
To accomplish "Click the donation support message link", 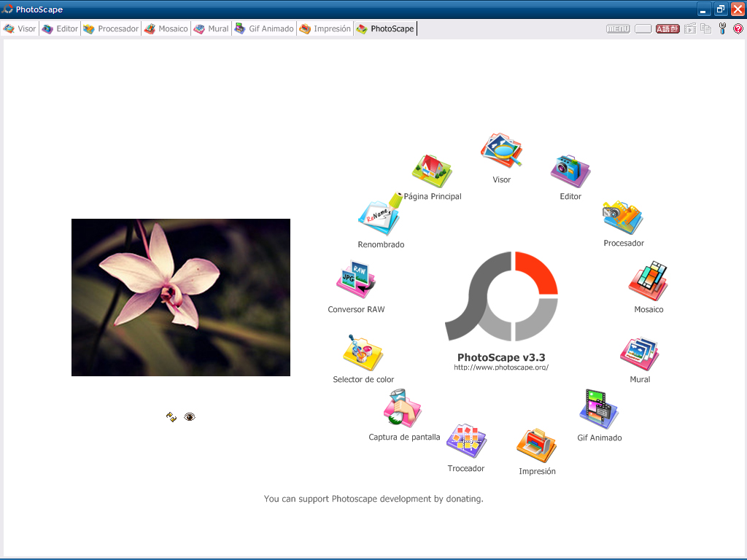I will coord(373,499).
